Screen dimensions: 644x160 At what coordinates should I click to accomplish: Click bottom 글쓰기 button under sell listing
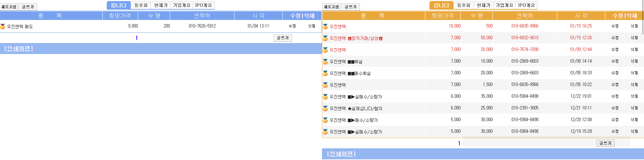coord(283,38)
